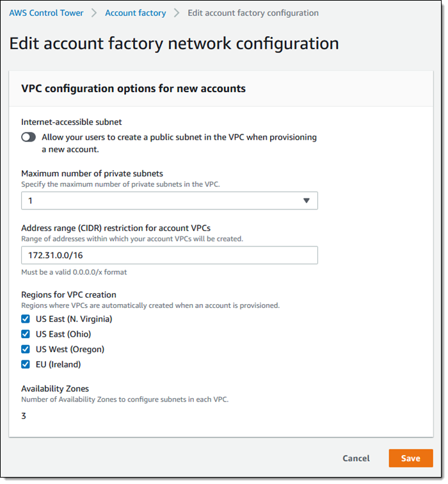Click the Regions for VPC creation label
The height and width of the screenshot is (484, 448).
tap(68, 295)
